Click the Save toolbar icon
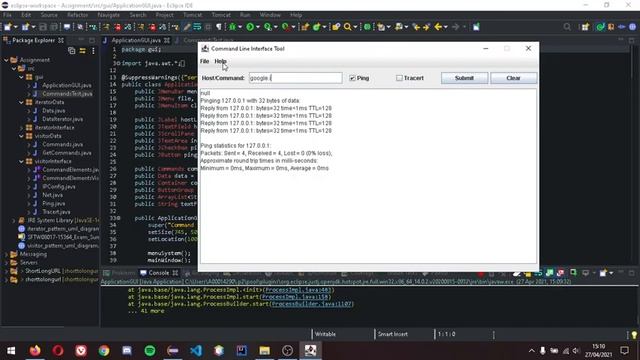 point(43,27)
